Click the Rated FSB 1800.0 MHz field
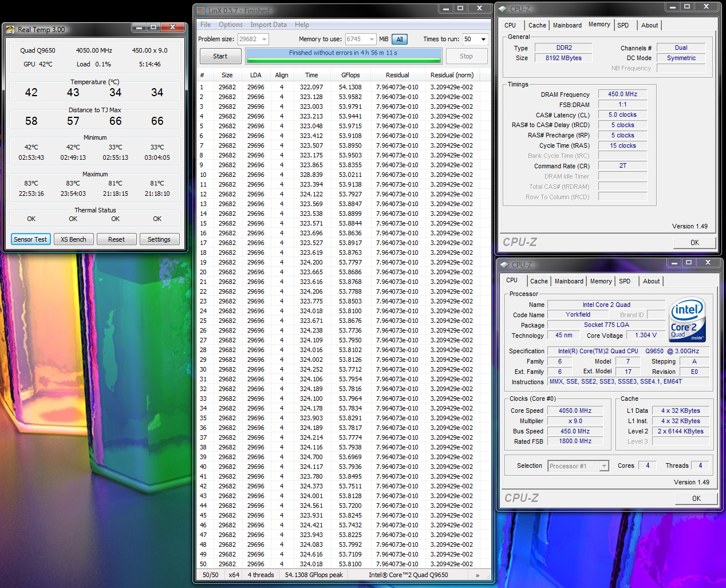Image resolution: width=726 pixels, height=588 pixels. coord(575,441)
